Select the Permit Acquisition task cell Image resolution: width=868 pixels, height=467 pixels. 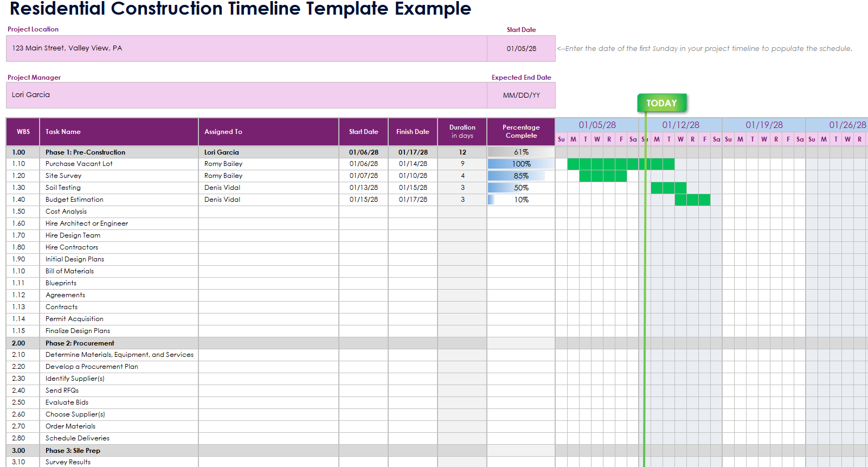point(74,319)
